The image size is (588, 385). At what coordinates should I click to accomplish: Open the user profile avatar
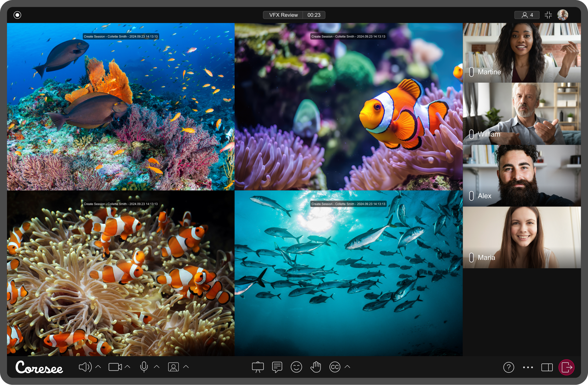pos(562,15)
